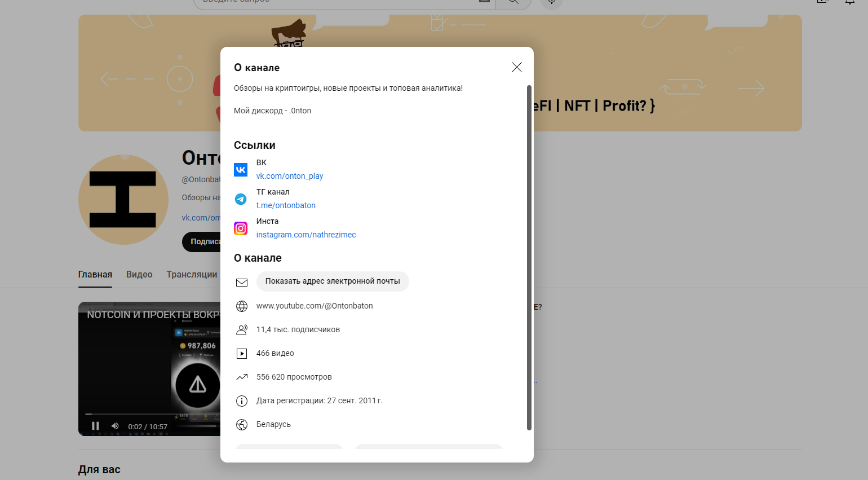Viewport: 868px width, 480px height.
Task: Click the envelope email icon
Action: [x=242, y=282]
